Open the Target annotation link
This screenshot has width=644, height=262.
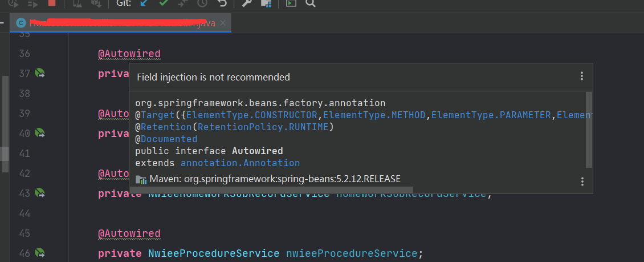click(x=158, y=115)
